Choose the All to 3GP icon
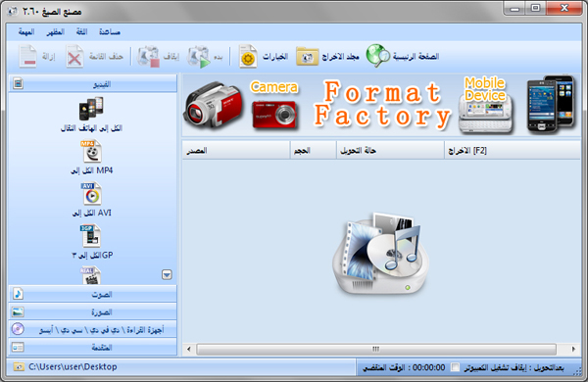Viewport: 588px width, 382px height. tap(90, 235)
